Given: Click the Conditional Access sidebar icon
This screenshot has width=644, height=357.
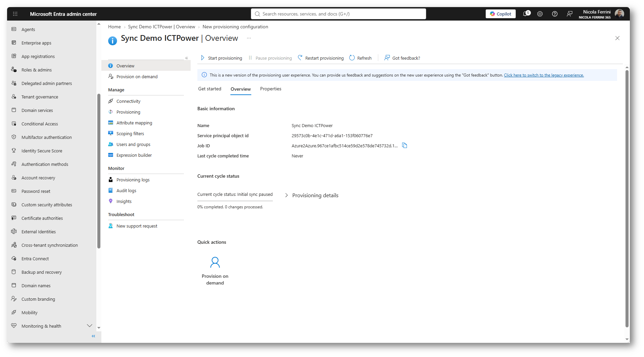Looking at the screenshot, I should pyautogui.click(x=14, y=124).
